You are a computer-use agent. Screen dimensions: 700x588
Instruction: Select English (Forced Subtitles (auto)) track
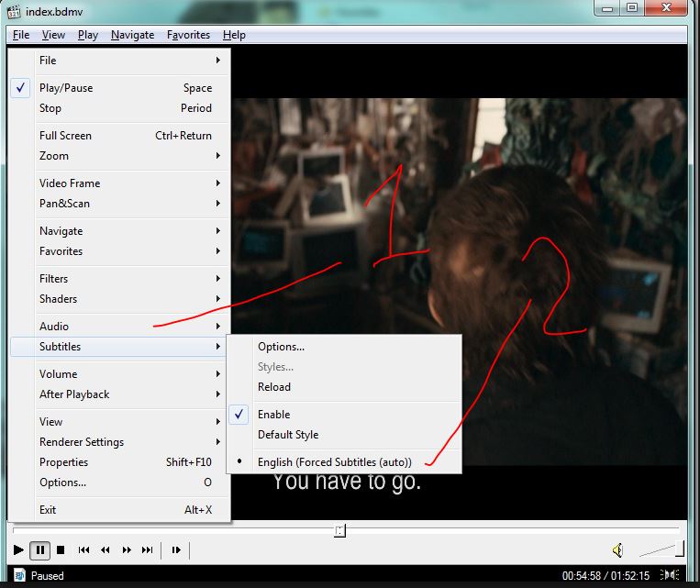tap(335, 462)
